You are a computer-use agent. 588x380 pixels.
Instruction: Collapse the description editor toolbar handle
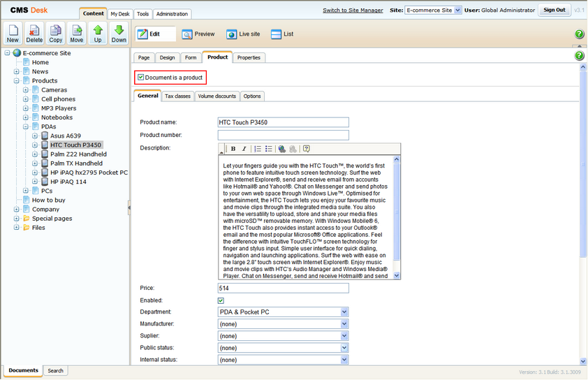click(221, 149)
